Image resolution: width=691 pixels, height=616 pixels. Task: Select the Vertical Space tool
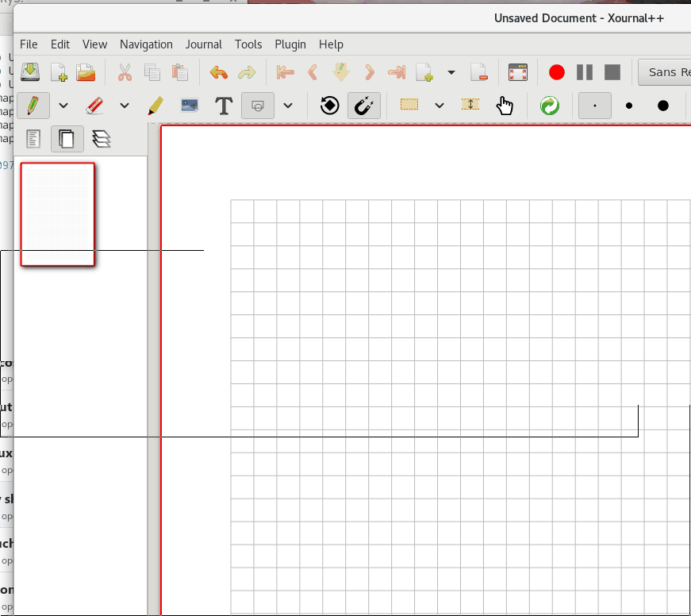[470, 105]
